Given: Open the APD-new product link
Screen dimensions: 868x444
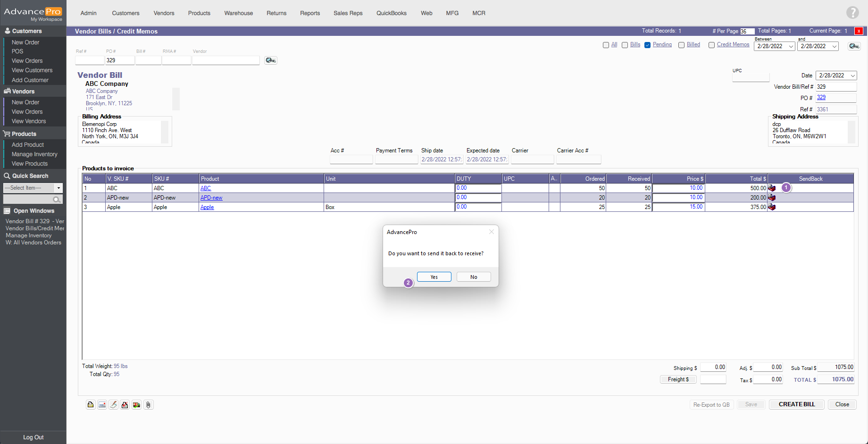Looking at the screenshot, I should click(211, 198).
